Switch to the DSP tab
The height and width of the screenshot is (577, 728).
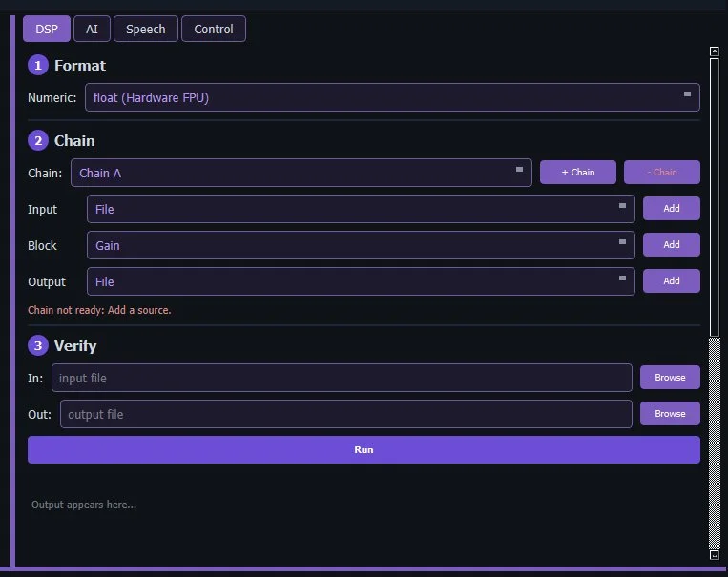pyautogui.click(x=47, y=29)
